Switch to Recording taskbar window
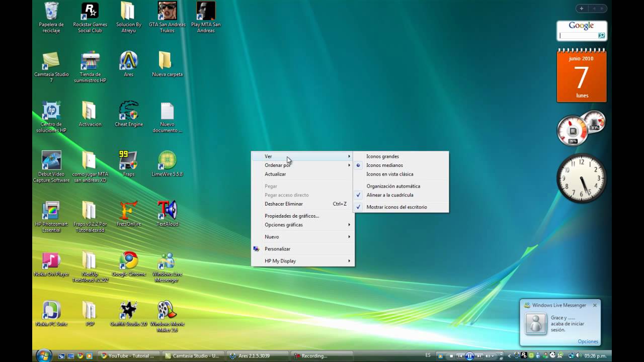Screen dimensions: 644x362 323,356
